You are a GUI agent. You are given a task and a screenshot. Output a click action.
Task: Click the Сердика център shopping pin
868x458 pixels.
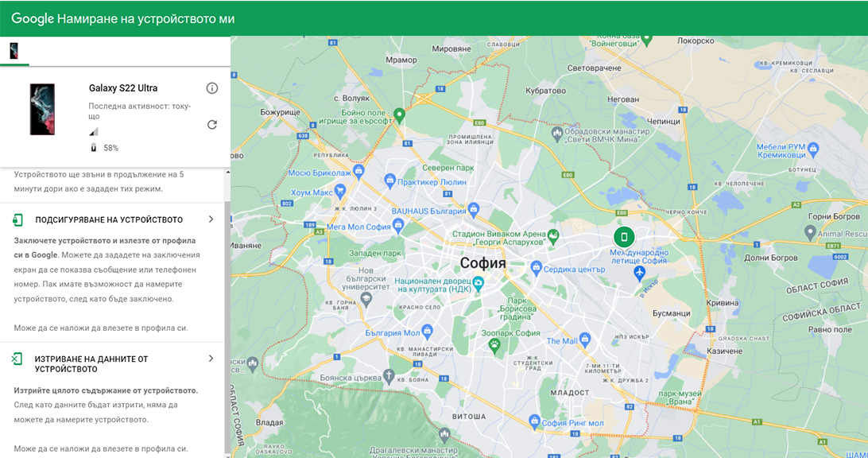(x=536, y=269)
